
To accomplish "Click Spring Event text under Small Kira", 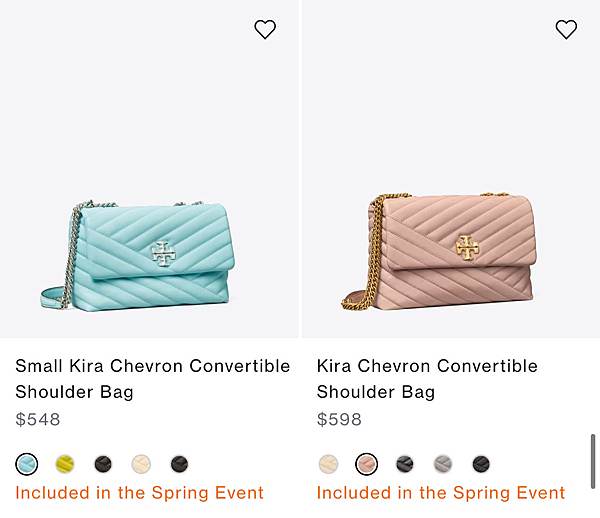I will (x=140, y=493).
